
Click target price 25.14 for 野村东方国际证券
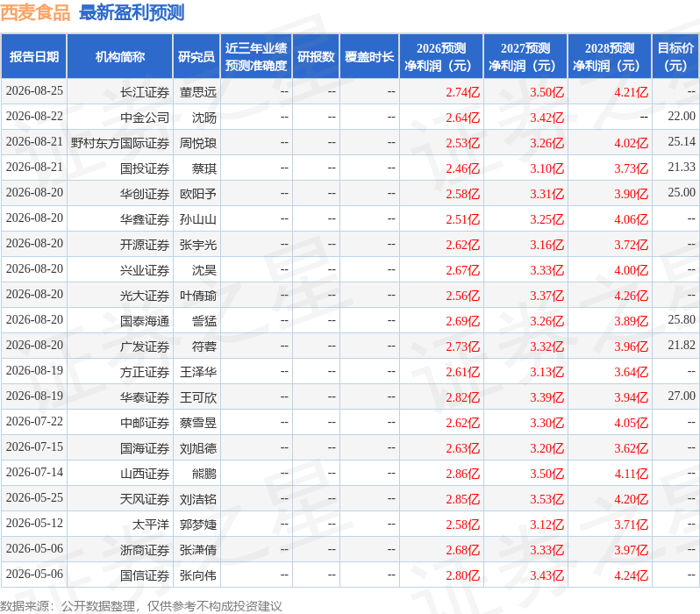(682, 141)
